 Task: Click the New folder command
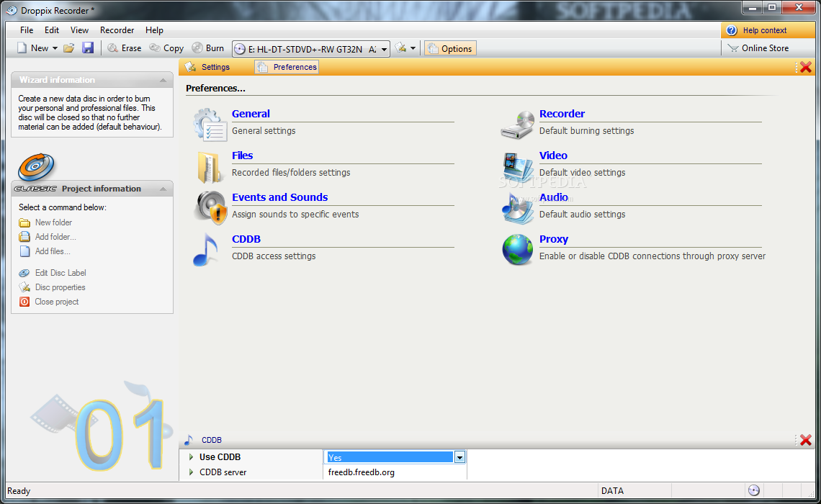pyautogui.click(x=53, y=222)
